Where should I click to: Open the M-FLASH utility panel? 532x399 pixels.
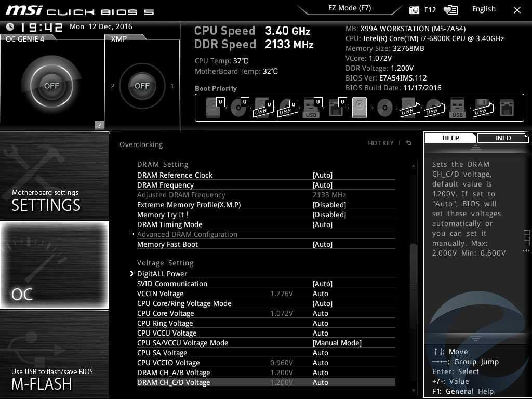(55, 354)
